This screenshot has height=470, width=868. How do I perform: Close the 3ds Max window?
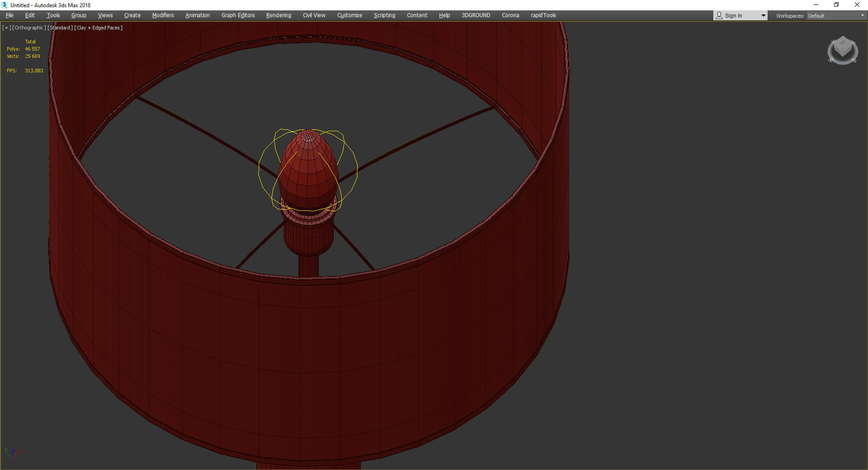pyautogui.click(x=857, y=5)
